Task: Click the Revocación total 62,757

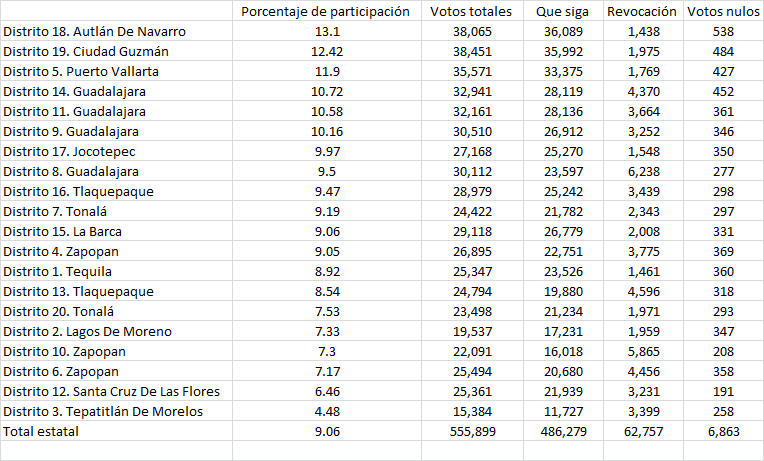Action: 642,431
